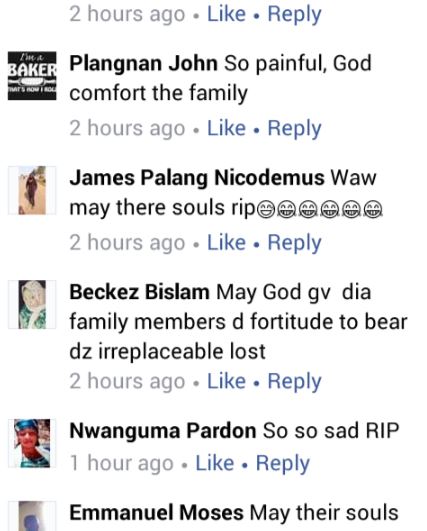The height and width of the screenshot is (531, 427).
Task: Open Plangnan John's profile name
Action: coord(144,64)
